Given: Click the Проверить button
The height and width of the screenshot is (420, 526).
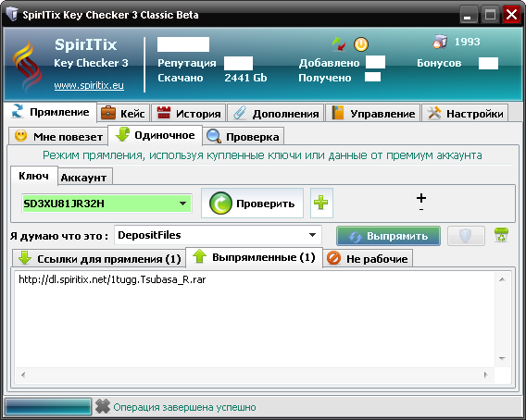Looking at the screenshot, I should 252,204.
